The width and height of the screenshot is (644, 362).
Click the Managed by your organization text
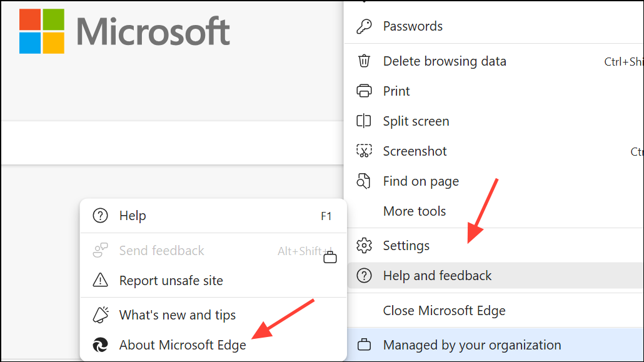[471, 345]
